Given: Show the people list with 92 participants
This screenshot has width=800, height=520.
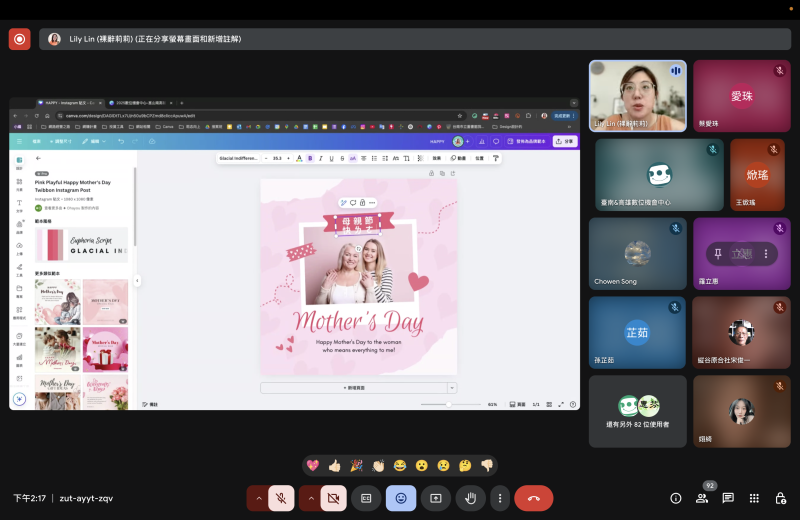Looking at the screenshot, I should point(702,498).
